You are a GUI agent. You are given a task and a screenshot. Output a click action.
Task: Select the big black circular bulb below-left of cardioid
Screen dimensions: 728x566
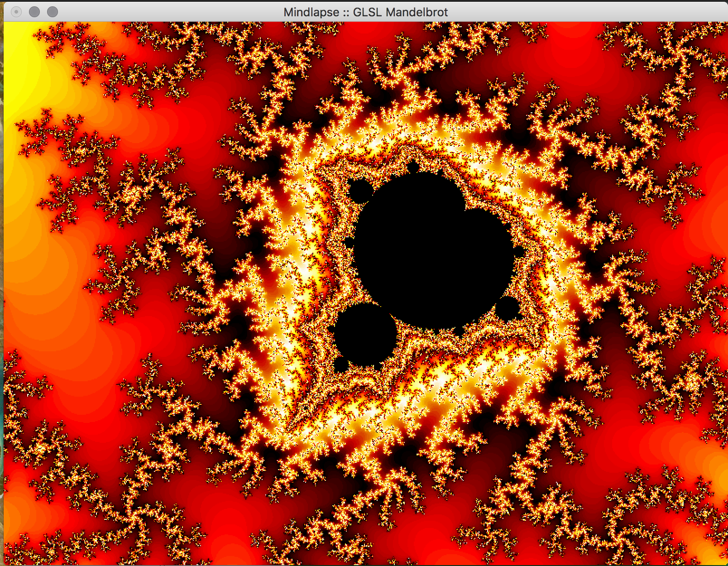pos(366,333)
